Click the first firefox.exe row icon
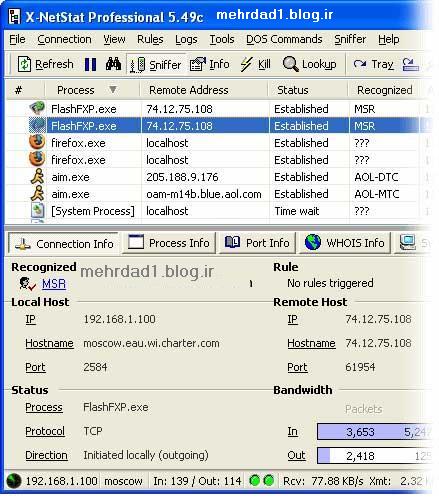The image size is (439, 500). (37, 142)
